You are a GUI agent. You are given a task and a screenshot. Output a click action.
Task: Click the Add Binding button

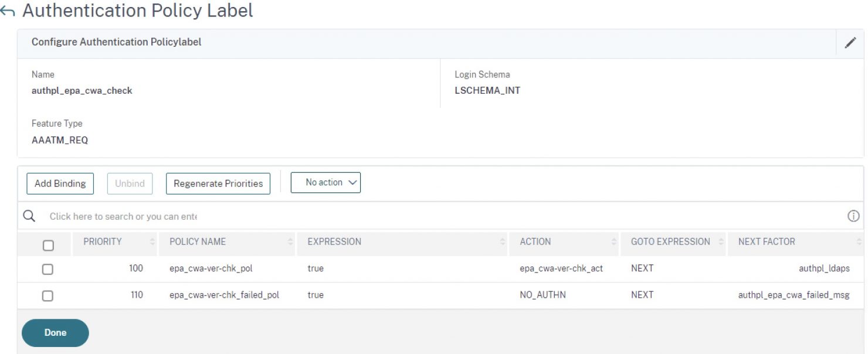[x=59, y=183]
